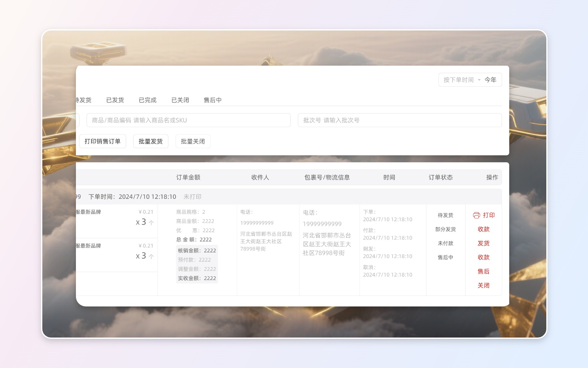Focus the 商品/商品编码 search field
Screen dimensions: 588x368
click(189, 120)
